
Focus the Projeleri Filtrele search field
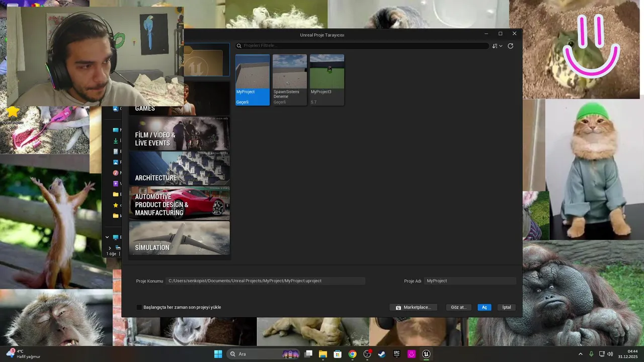pyautogui.click(x=362, y=46)
